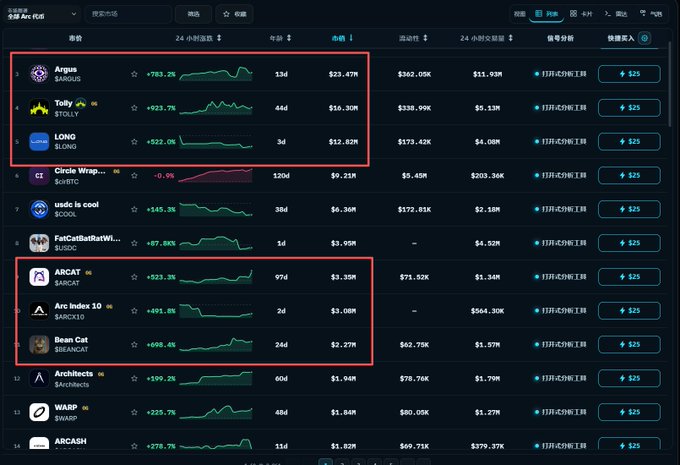Focus the market search input field
The image size is (680, 465).
tap(128, 14)
